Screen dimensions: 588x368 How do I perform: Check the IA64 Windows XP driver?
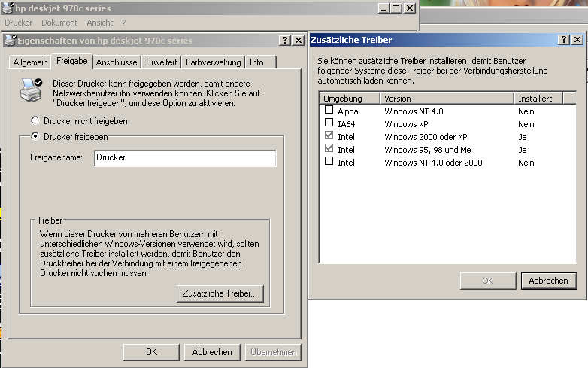329,123
